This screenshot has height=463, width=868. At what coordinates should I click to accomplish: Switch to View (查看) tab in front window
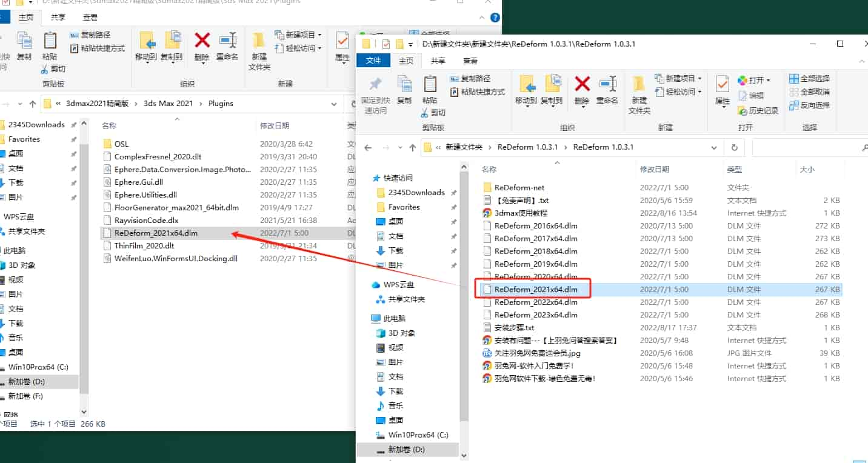470,61
